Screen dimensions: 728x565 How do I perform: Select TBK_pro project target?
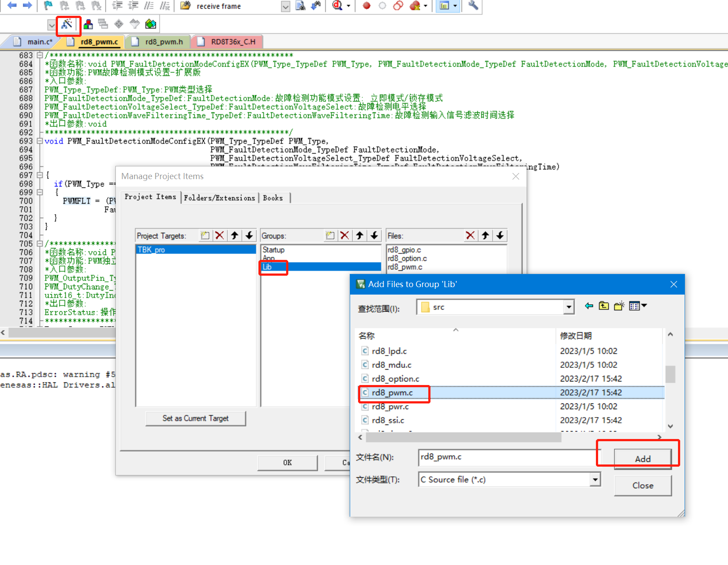click(x=196, y=249)
